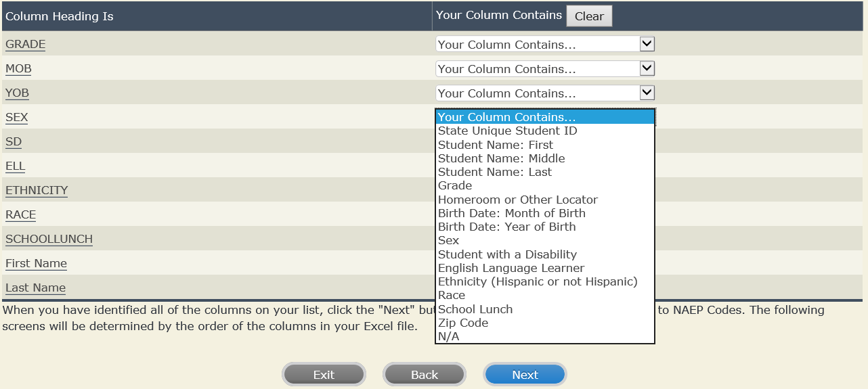Click the SCHOOLLUNCH column heading link
Screen dimensions: 868x389
[49, 239]
